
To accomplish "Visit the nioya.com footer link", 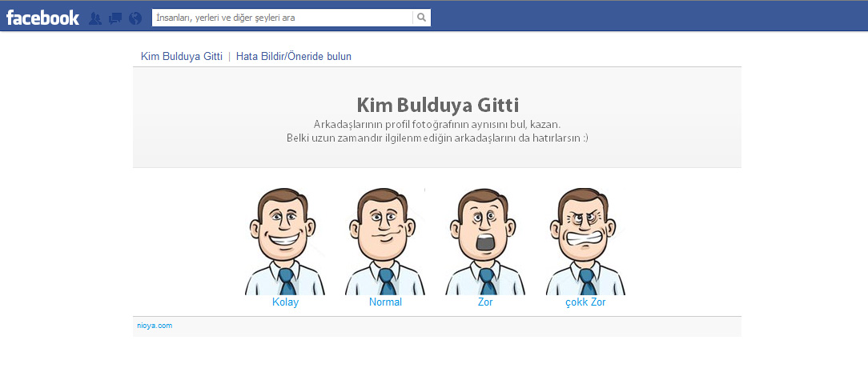I will coord(155,326).
